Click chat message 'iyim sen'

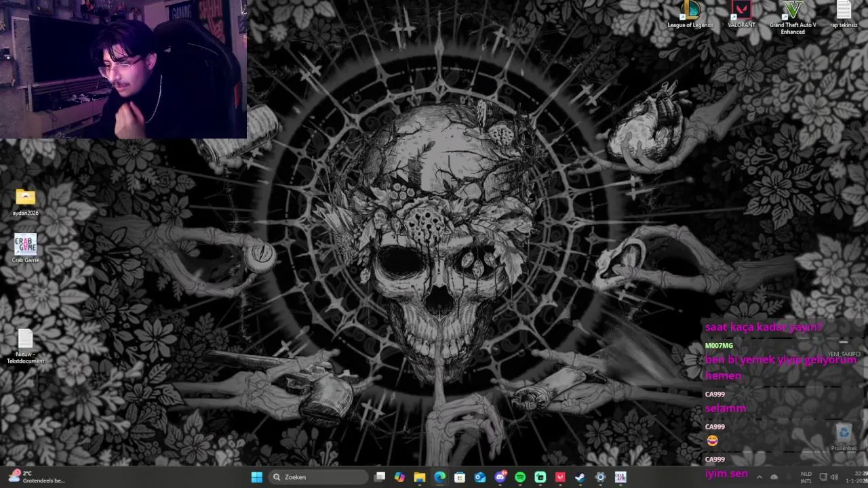pos(726,474)
